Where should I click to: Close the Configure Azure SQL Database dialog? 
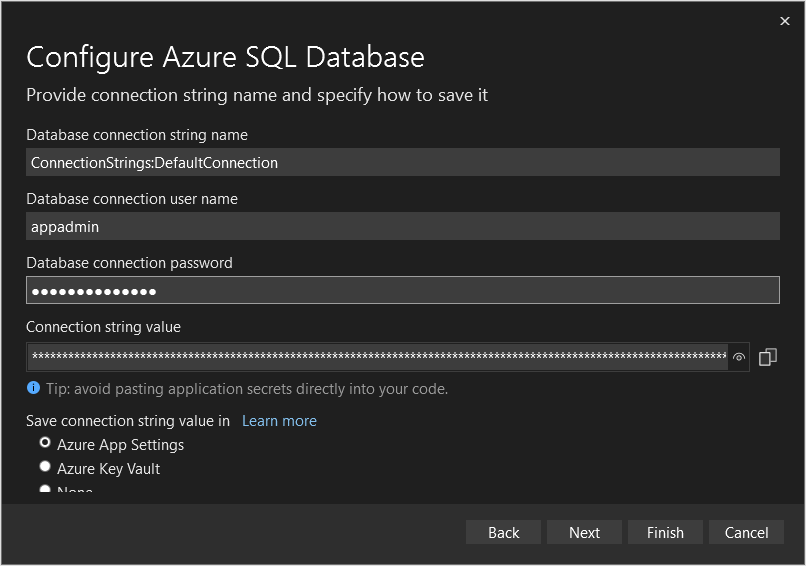(785, 21)
